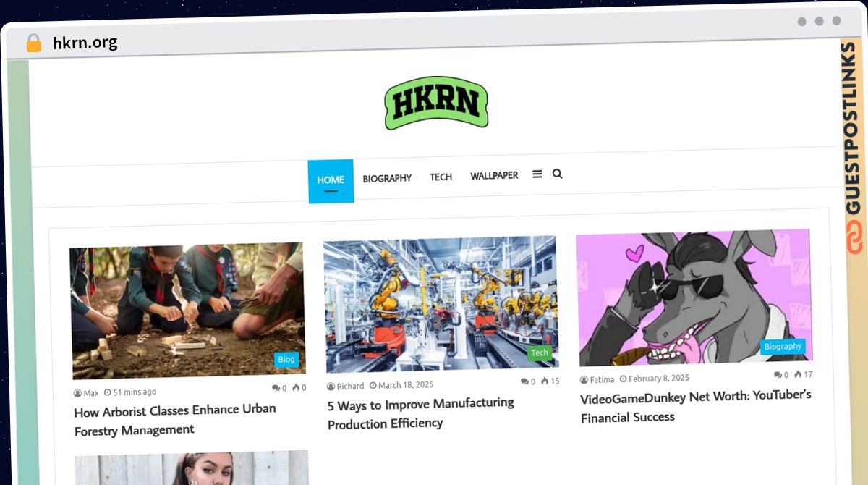Click comments icon on Arborist Classes post
Viewport: 868px width, 485px height.
(x=276, y=388)
